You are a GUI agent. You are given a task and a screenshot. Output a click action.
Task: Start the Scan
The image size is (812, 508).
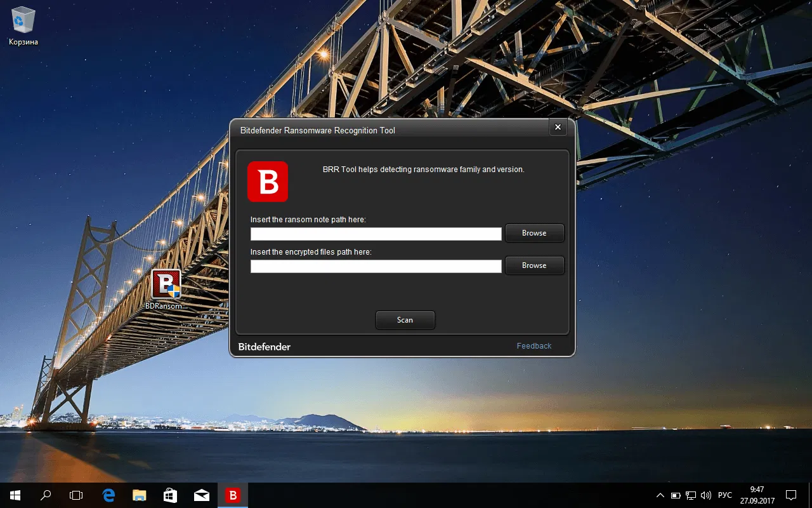(x=405, y=320)
